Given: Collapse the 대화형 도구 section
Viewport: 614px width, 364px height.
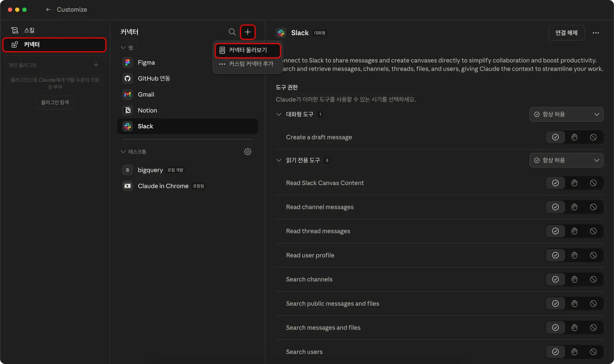Looking at the screenshot, I should coord(279,115).
